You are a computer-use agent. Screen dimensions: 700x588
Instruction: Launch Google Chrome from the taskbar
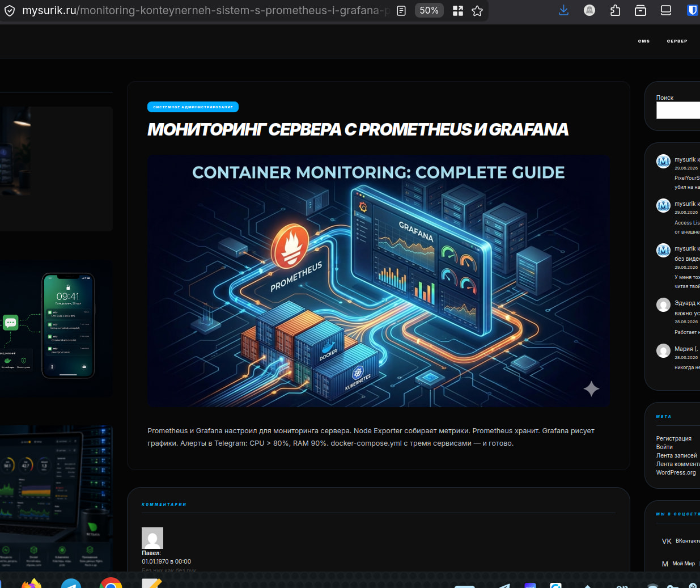coord(111,583)
